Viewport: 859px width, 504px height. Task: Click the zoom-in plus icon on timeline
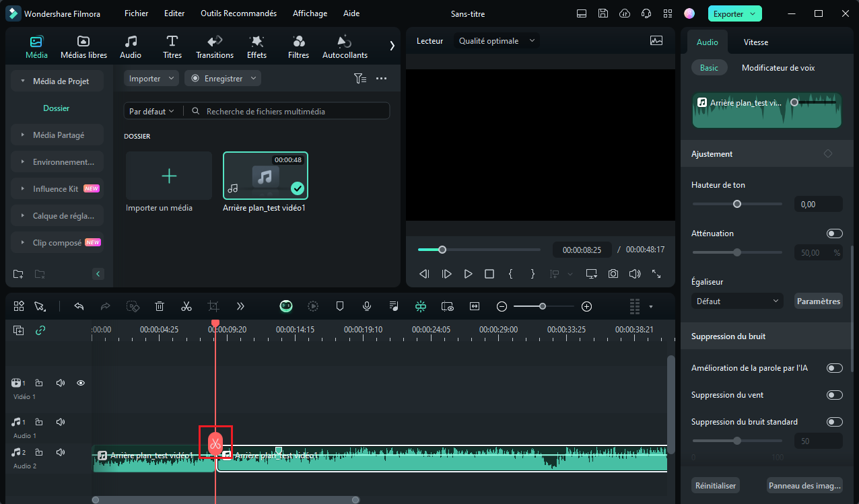pos(586,306)
